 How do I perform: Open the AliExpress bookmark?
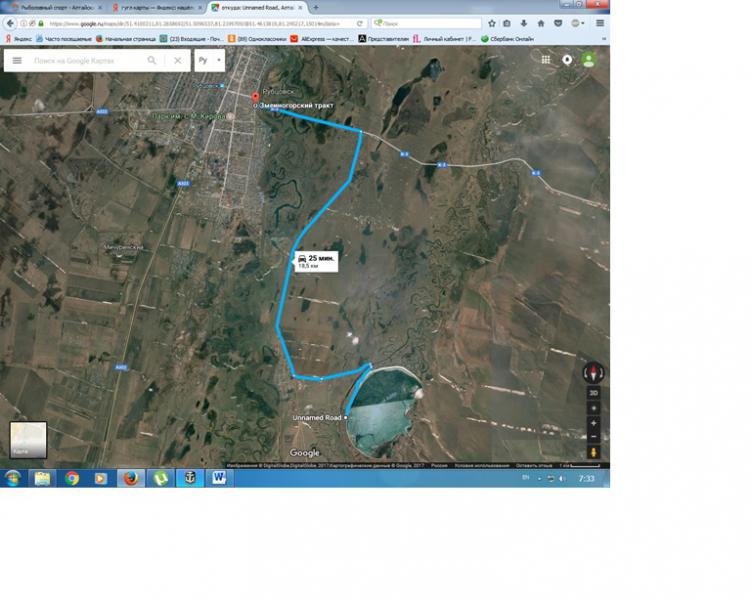click(x=322, y=39)
